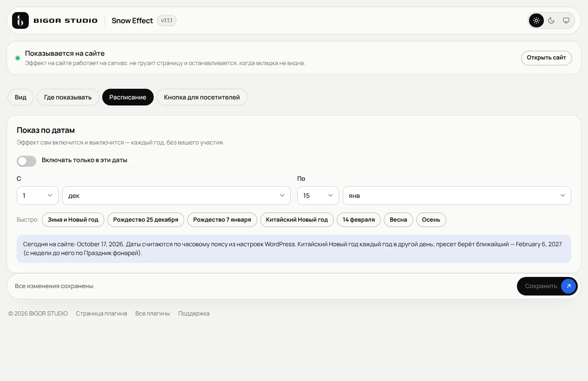Go to the "Кнопка для посетителей" tab
Image resolution: width=588 pixels, height=381 pixels.
202,97
